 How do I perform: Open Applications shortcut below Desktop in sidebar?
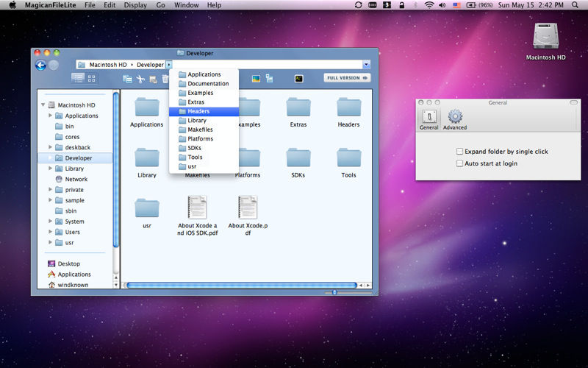74,274
